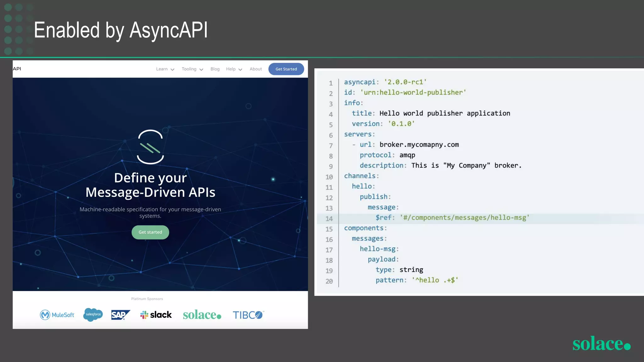Viewport: 644px width, 362px height.
Task: Open the Blog page
Action: (215, 69)
